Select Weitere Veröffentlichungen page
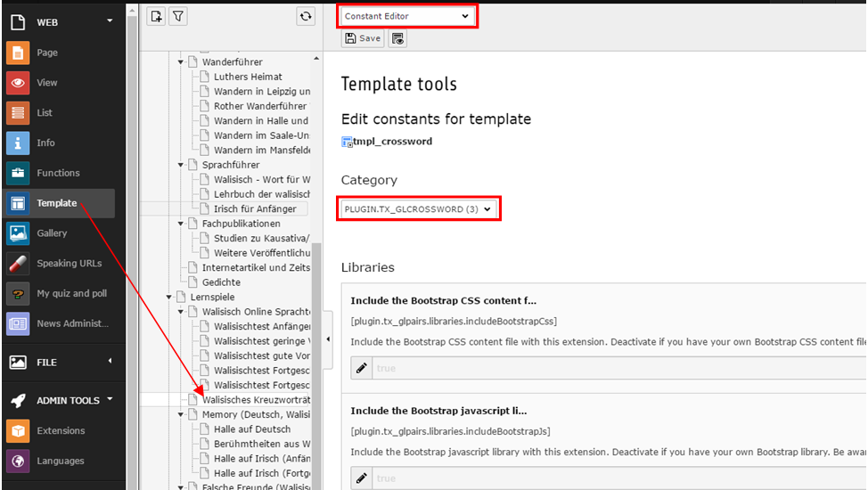 [x=262, y=253]
